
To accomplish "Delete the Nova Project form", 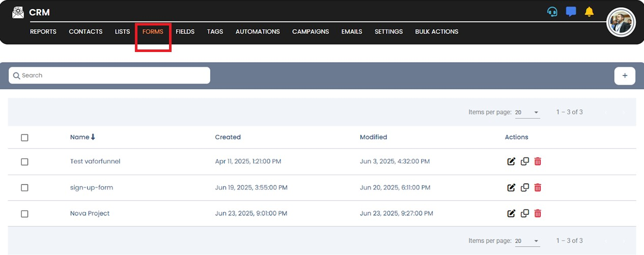I will pyautogui.click(x=538, y=214).
